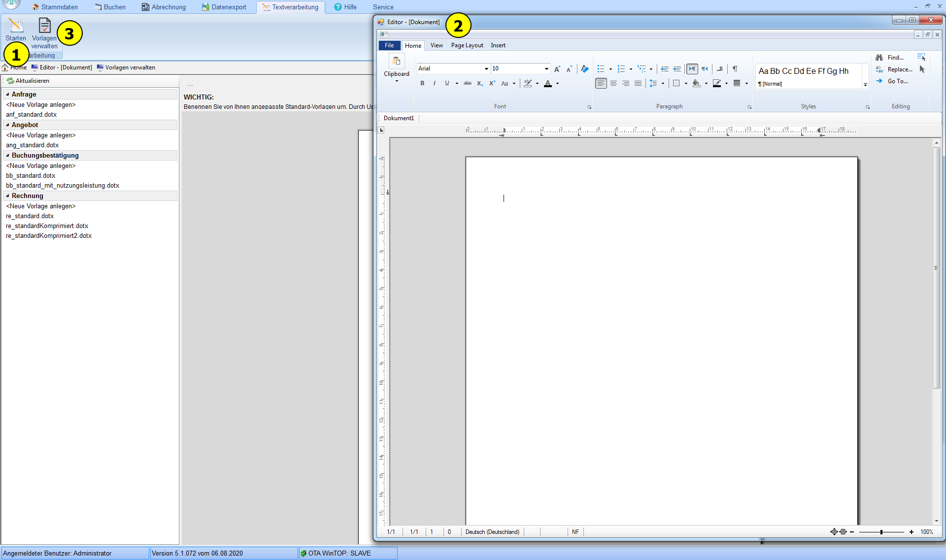Collapse the Buchungsbestätigung tree group
This screenshot has width=946, height=560.
[7, 155]
